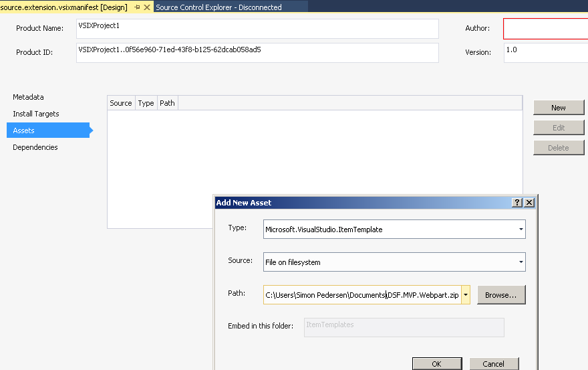Click into the Author text field
588x370 pixels.
coord(545,29)
